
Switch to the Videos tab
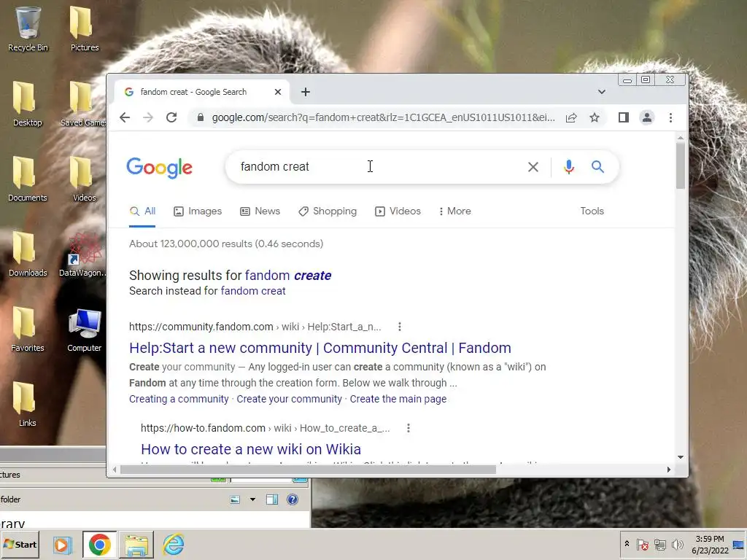398,211
